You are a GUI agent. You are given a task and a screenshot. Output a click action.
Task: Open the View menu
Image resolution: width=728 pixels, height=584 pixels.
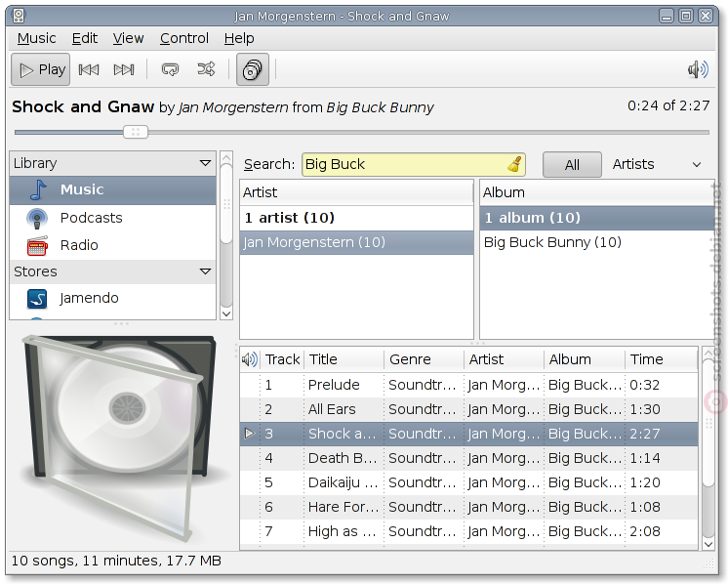tap(128, 38)
